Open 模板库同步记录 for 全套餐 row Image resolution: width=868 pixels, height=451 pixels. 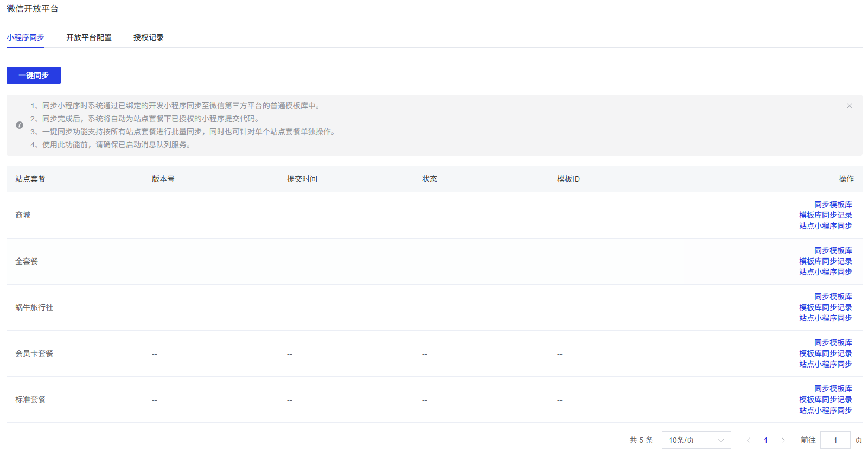click(x=825, y=261)
